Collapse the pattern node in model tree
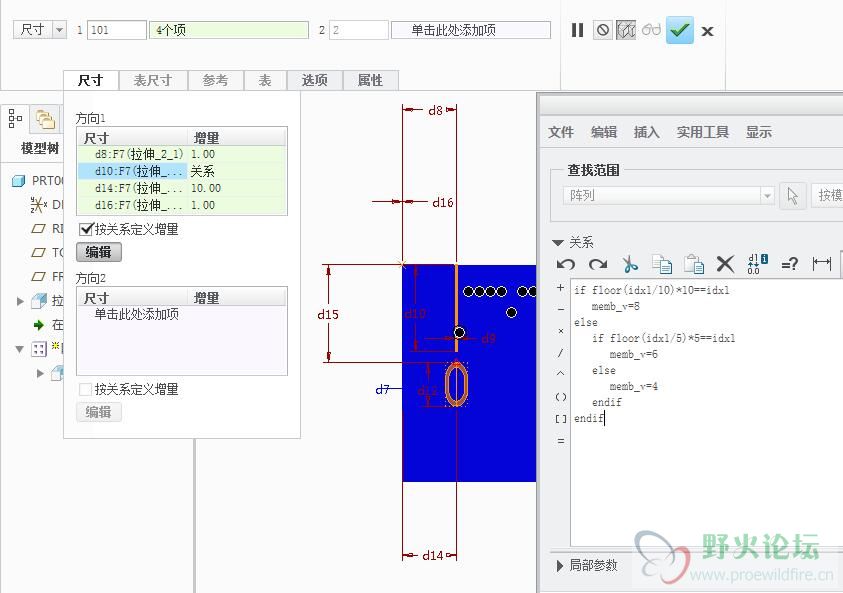 pos(20,349)
